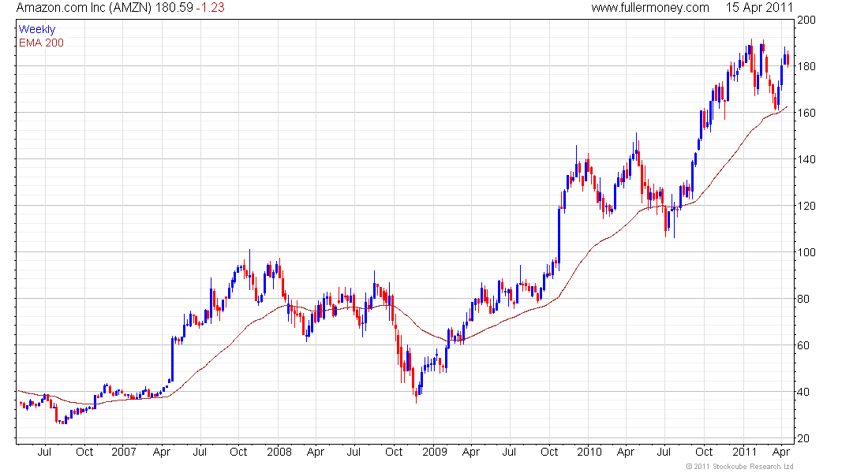Click the 100 price axis label
This screenshot has width=868, height=473.
pyautogui.click(x=806, y=252)
